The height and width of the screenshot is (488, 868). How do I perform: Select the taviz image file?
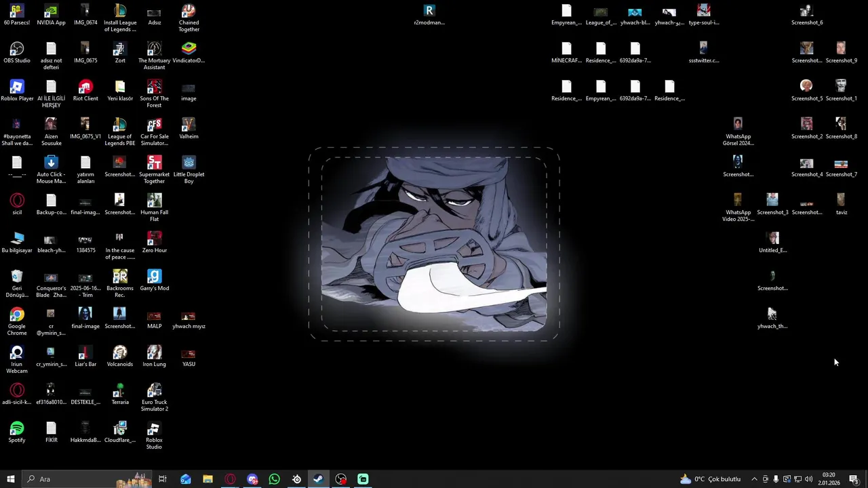(841, 205)
